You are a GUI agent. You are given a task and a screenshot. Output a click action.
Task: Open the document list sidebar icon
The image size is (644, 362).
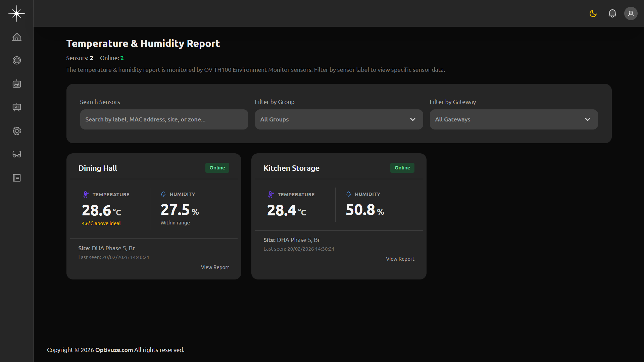click(16, 178)
